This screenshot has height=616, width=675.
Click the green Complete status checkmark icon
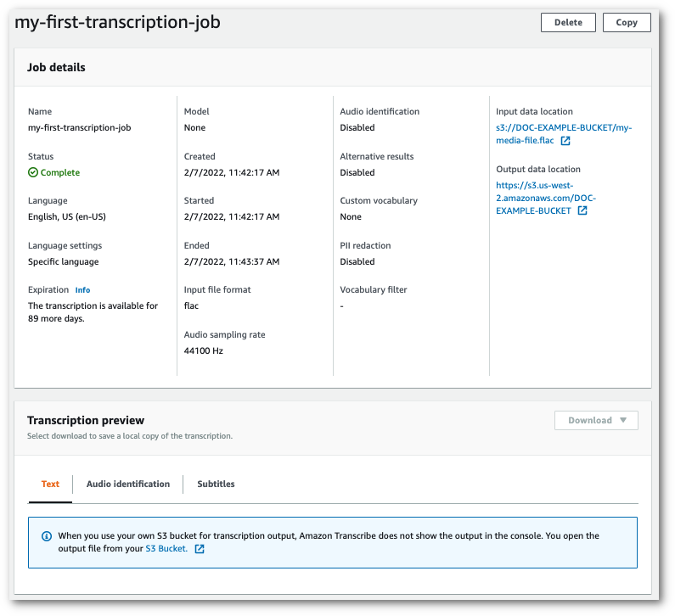[x=33, y=172]
